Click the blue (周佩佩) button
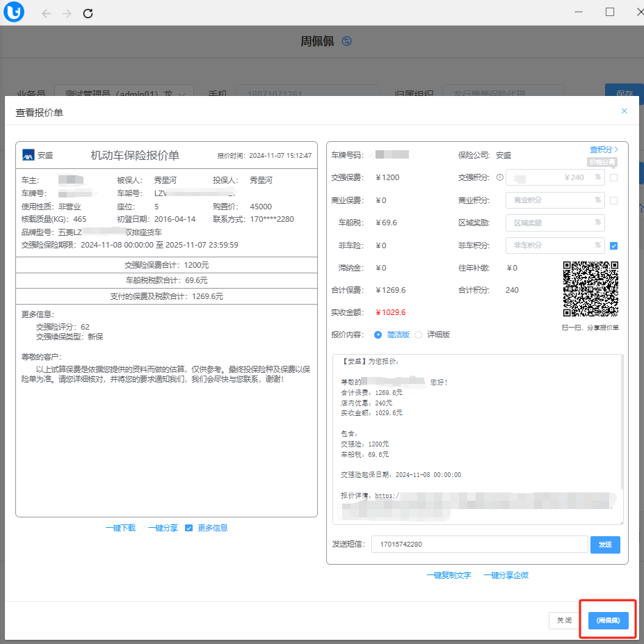Screen dimensions: 644x644 click(x=609, y=620)
